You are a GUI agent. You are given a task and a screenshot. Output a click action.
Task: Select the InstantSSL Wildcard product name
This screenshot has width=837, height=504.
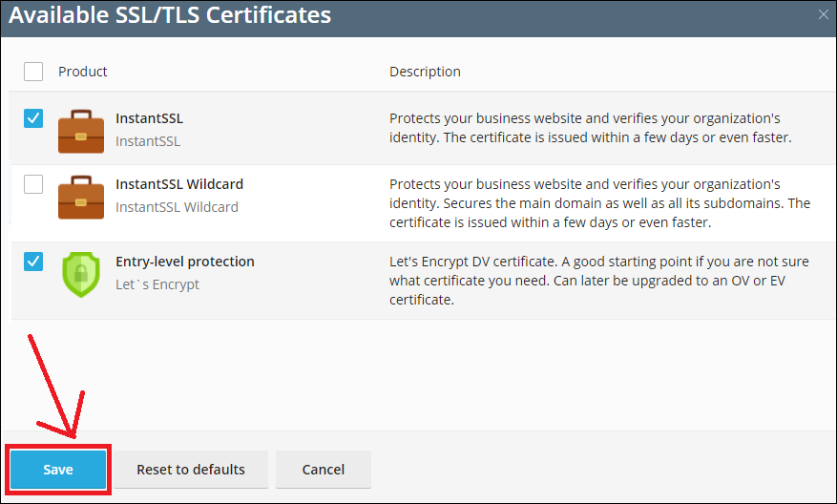click(x=179, y=184)
